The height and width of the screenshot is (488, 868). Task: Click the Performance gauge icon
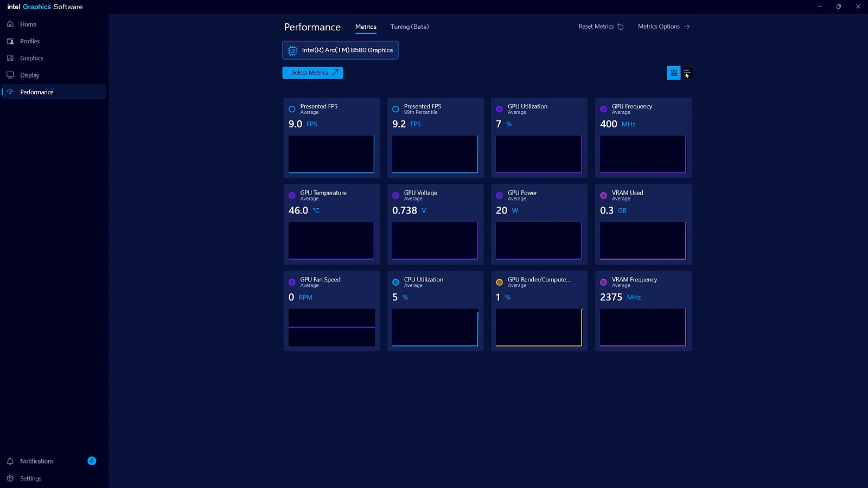10,92
